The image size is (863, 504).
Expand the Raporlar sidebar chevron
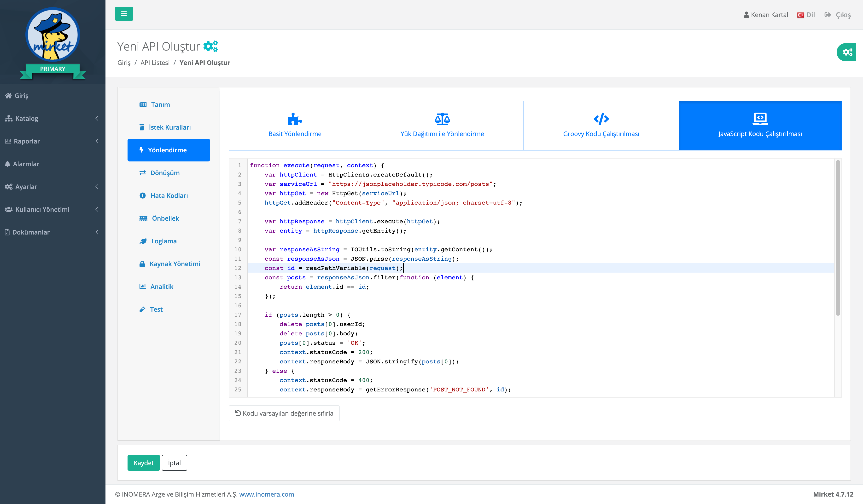97,141
